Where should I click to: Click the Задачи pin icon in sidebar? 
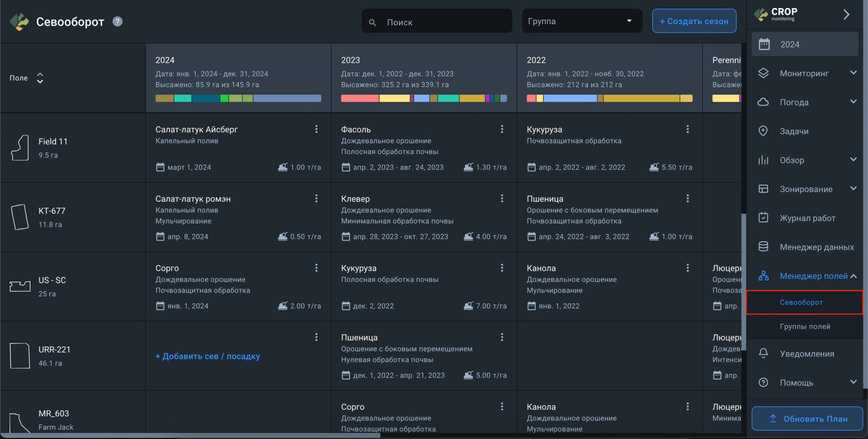(x=763, y=131)
